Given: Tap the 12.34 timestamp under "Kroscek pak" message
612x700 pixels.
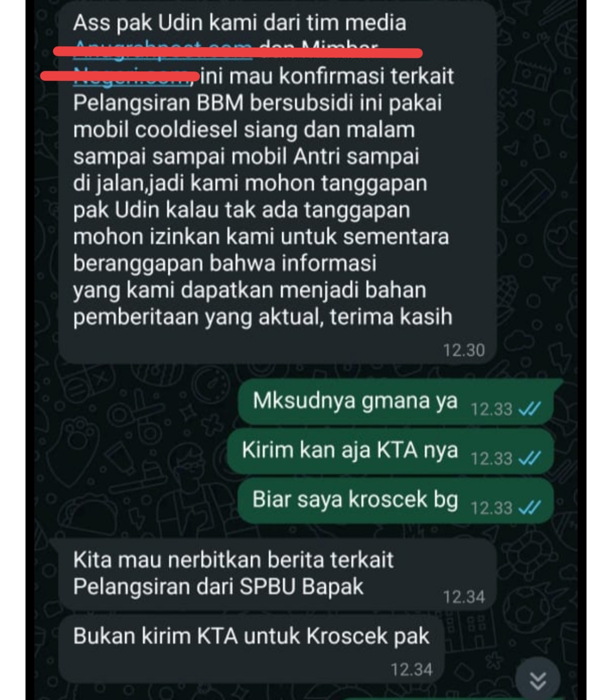Looking at the screenshot, I should point(412,669).
